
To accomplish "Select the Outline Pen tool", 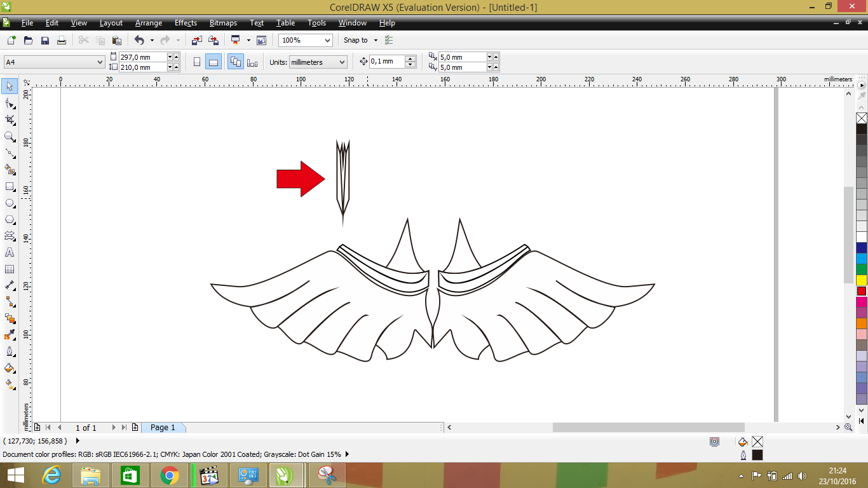I will pyautogui.click(x=10, y=351).
